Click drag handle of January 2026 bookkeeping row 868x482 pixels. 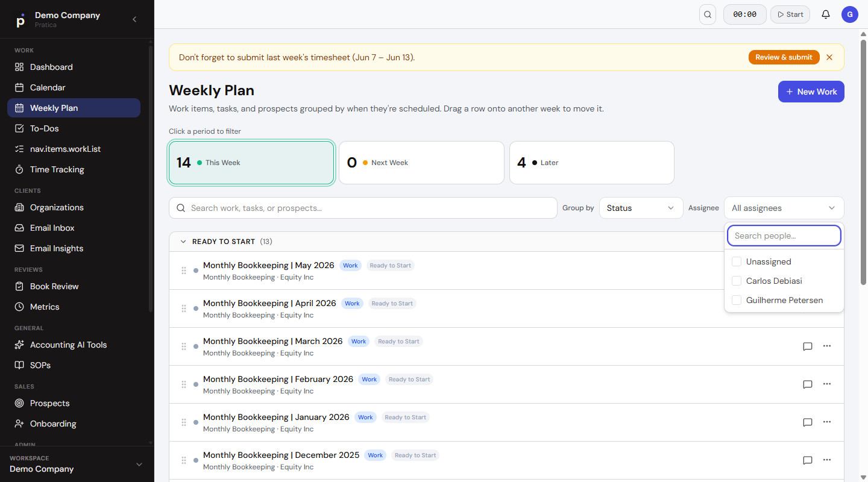click(x=184, y=422)
